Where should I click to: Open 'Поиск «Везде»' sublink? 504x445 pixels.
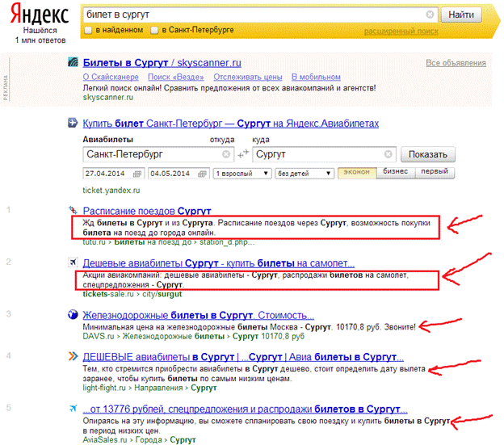coord(176,77)
